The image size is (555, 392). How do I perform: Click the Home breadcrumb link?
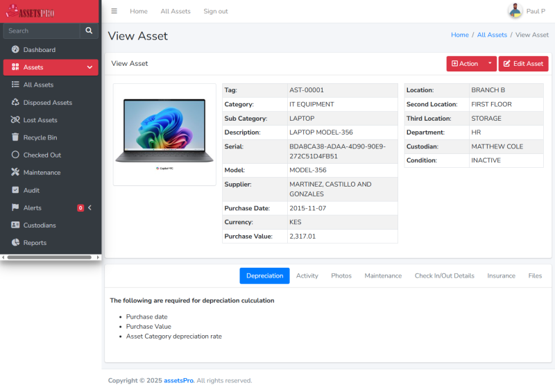(459, 35)
